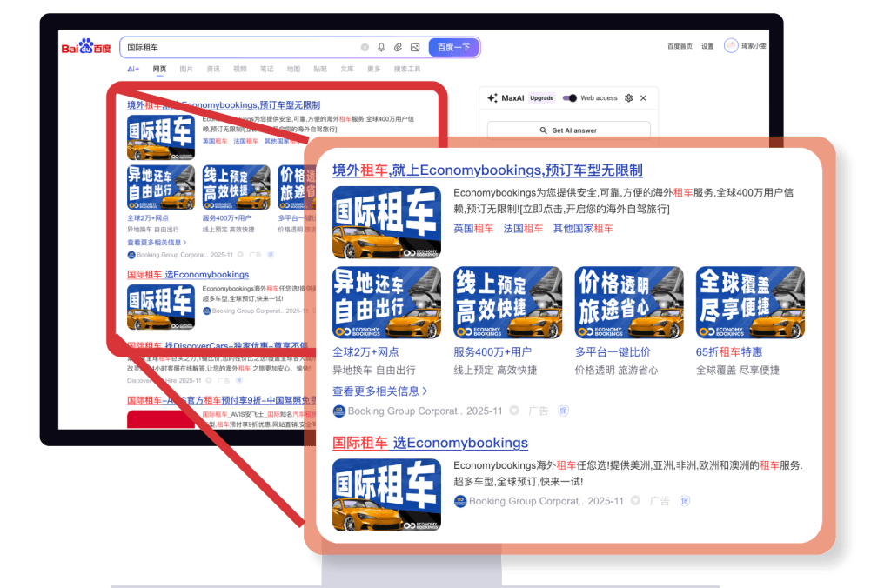Click the Baidu logo
Viewport: 891px width, 588px height.
click(x=85, y=47)
